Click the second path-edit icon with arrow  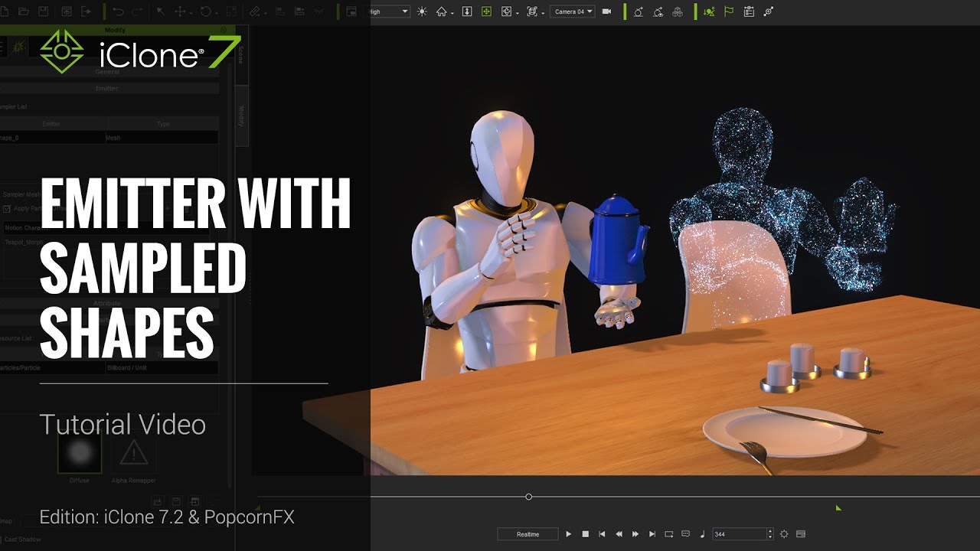click(658, 11)
